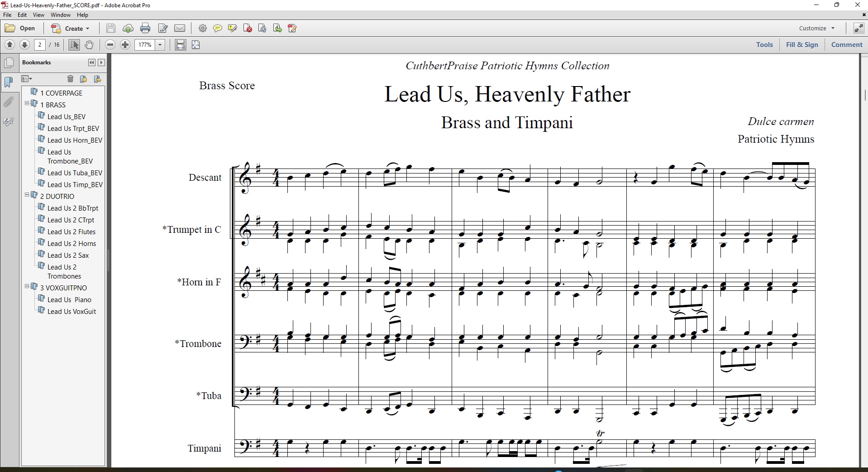Click the Open folder icon in toolbar

[x=20, y=28]
